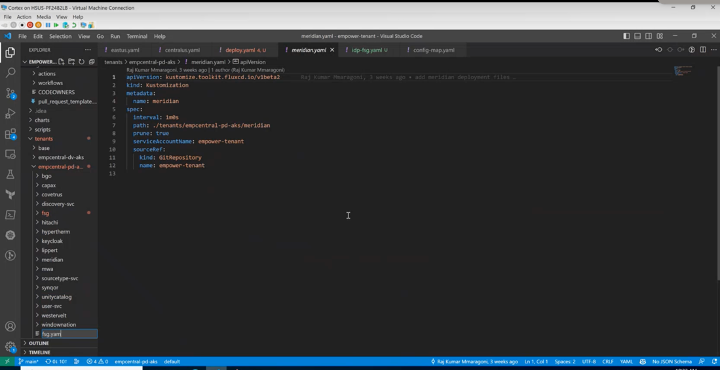Open the Run and Debug view

[x=10, y=113]
